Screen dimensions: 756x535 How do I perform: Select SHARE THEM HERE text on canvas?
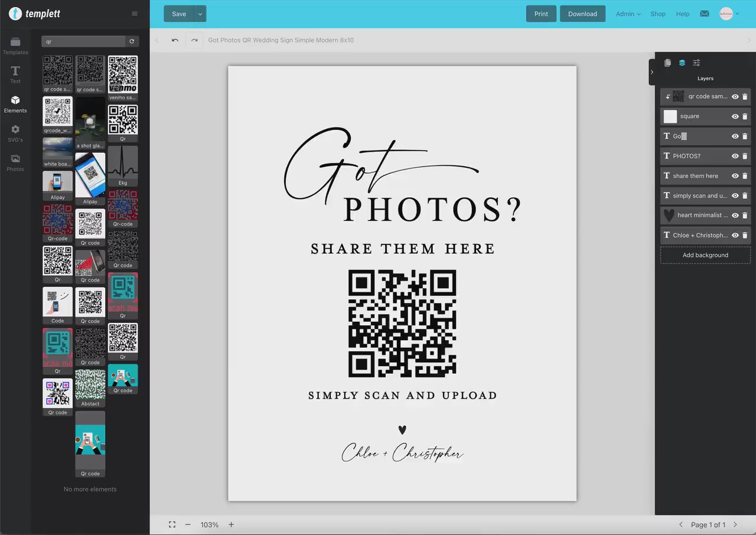click(403, 249)
